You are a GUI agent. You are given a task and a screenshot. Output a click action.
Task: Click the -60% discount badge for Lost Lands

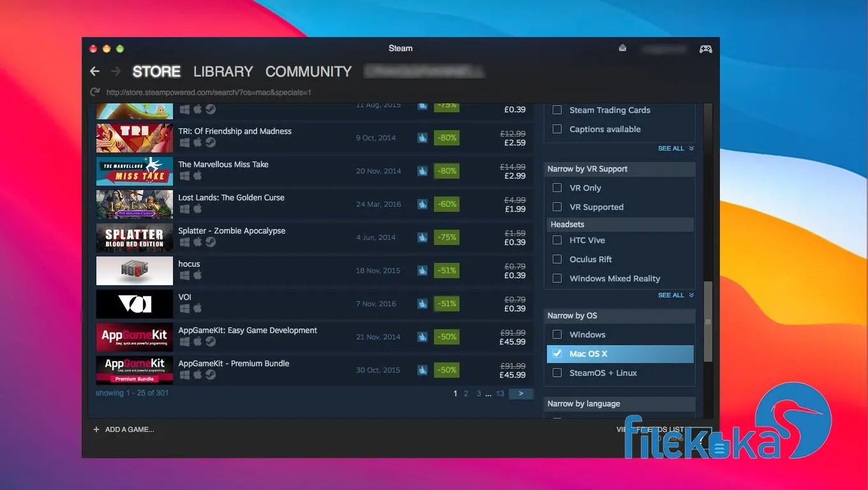click(447, 204)
